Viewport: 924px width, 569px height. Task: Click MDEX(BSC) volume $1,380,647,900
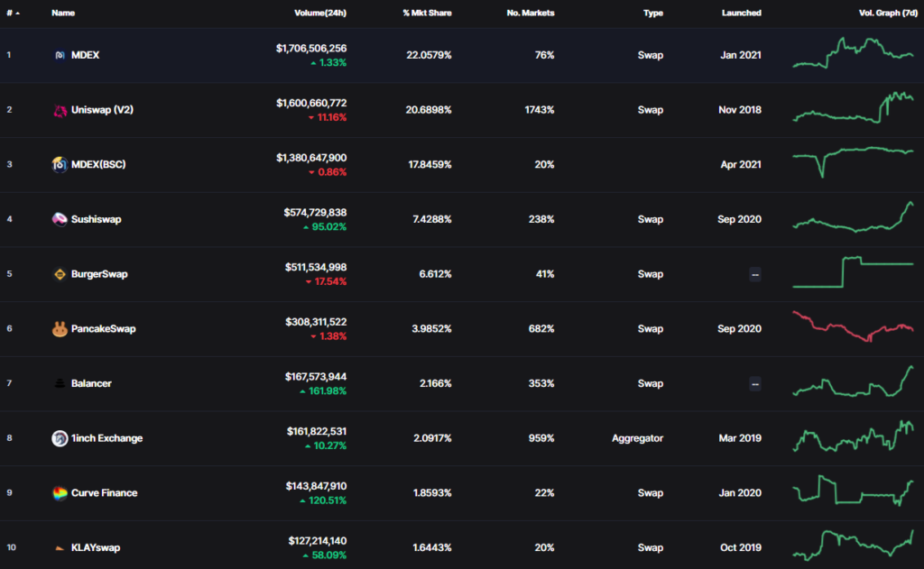311,158
